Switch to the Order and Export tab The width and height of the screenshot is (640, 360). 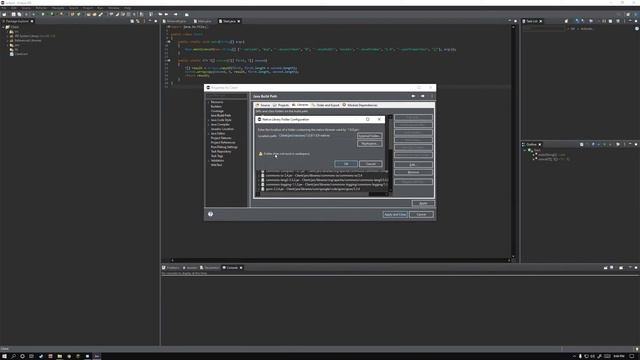click(x=326, y=105)
